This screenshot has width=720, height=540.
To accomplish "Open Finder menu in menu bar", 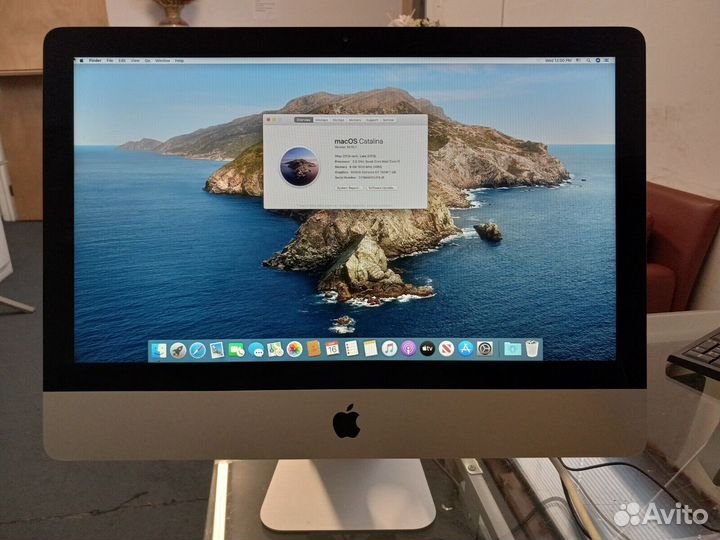I will pos(95,61).
